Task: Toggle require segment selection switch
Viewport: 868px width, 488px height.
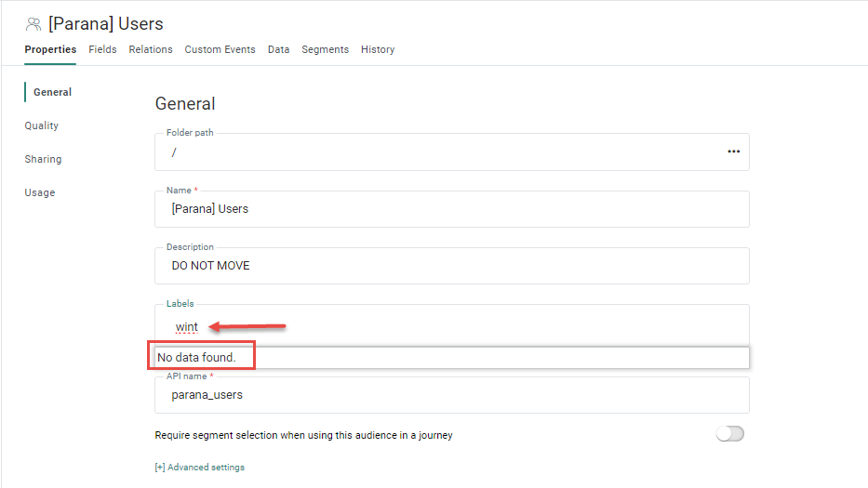Action: 729,434
